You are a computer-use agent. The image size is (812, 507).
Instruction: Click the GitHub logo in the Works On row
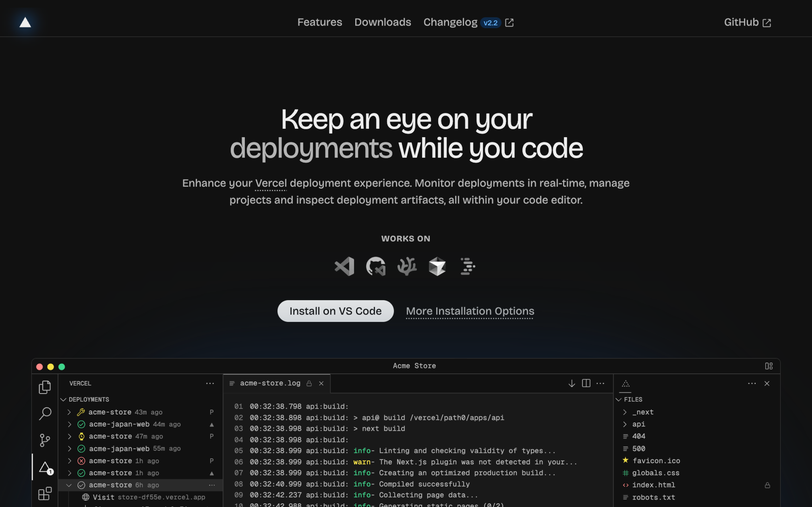[x=376, y=266]
